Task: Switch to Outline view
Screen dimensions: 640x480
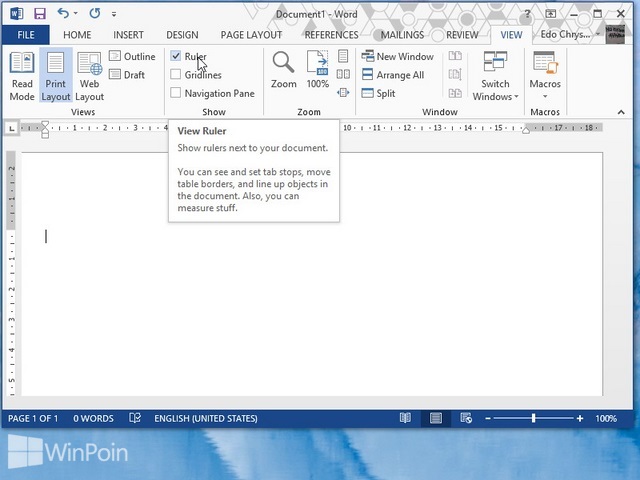Action: (x=132, y=56)
